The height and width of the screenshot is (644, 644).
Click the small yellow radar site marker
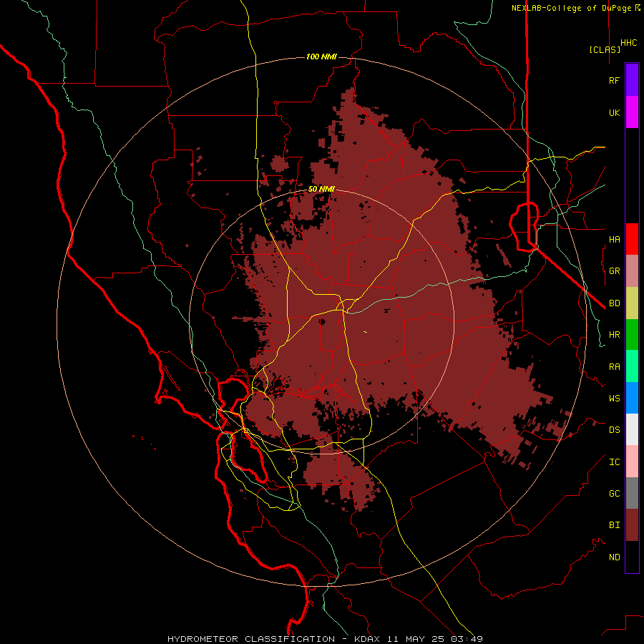tap(365, 332)
